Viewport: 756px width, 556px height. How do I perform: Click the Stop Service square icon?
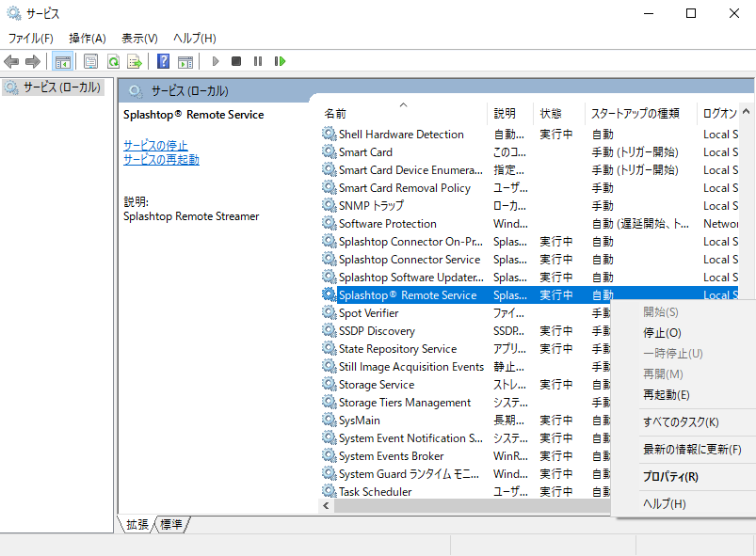pyautogui.click(x=236, y=61)
